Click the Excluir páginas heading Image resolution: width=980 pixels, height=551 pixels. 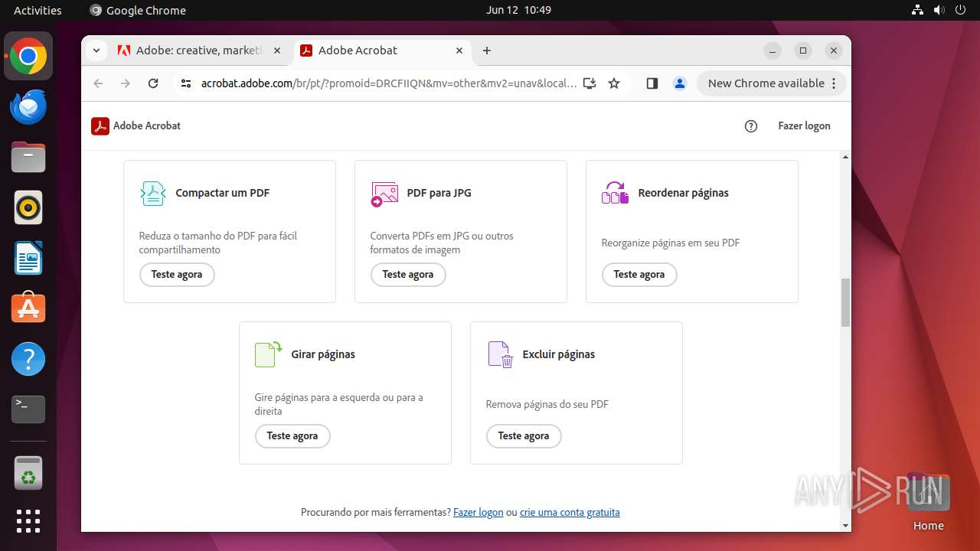pyautogui.click(x=559, y=354)
